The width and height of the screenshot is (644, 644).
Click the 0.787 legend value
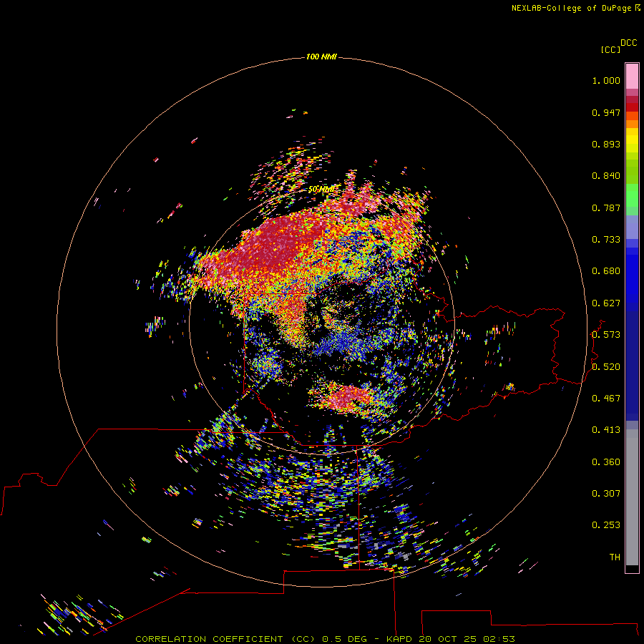click(x=606, y=208)
